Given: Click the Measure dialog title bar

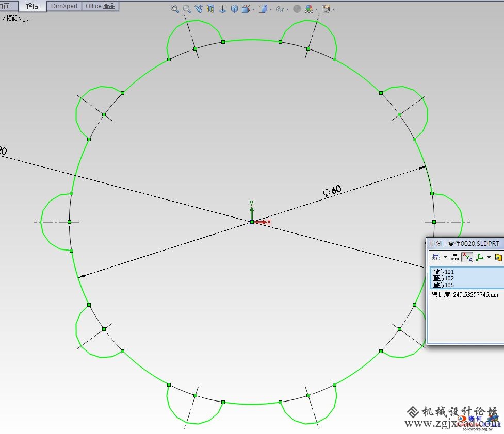Looking at the screenshot, I should (465, 243).
